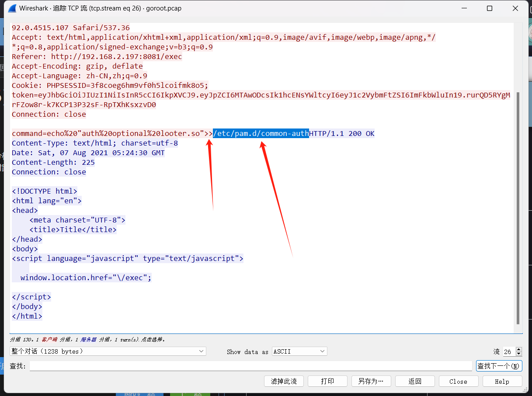Click the <meta charset="UTF-8"> line
The image size is (532, 396).
click(77, 220)
